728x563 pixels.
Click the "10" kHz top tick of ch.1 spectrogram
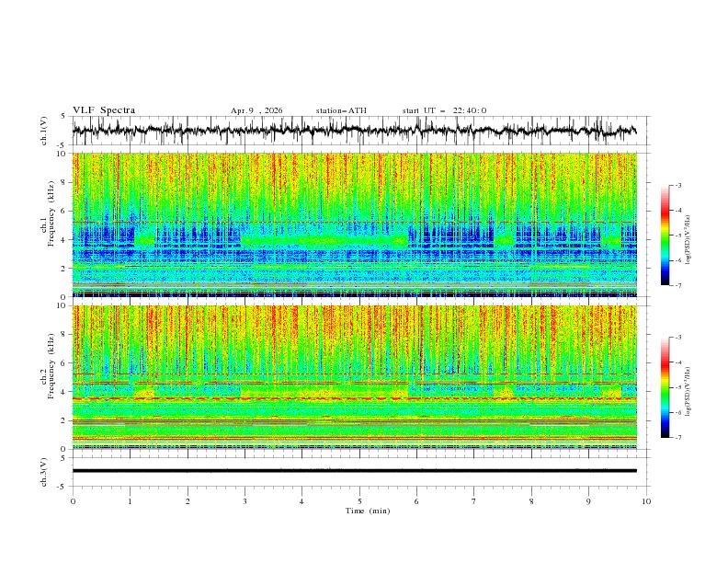pyautogui.click(x=63, y=154)
